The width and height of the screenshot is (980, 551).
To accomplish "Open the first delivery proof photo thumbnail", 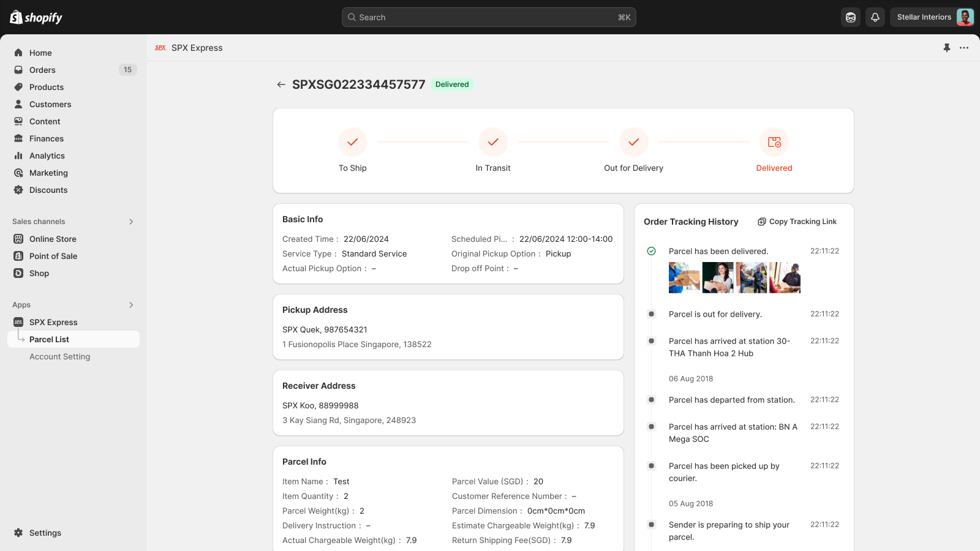I will click(684, 277).
